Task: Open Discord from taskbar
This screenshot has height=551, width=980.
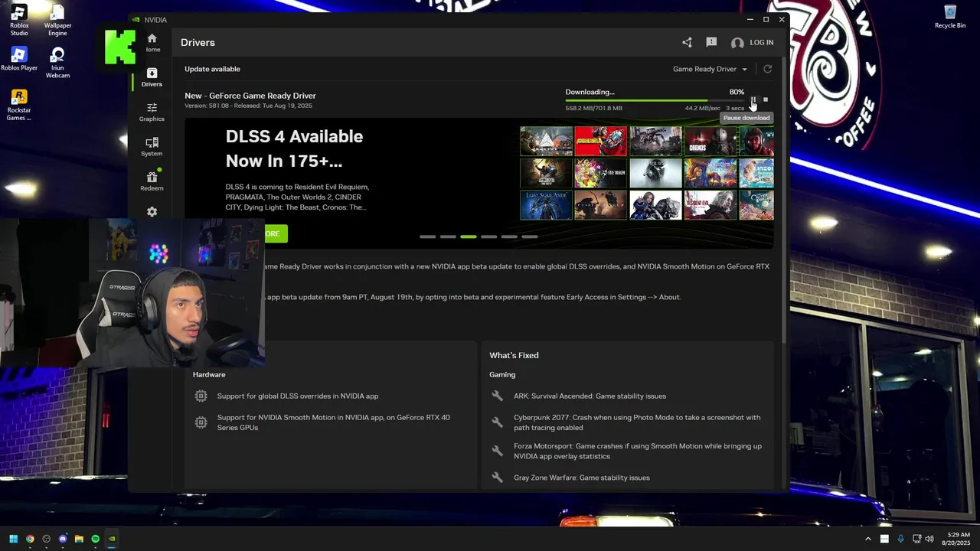Action: click(63, 539)
